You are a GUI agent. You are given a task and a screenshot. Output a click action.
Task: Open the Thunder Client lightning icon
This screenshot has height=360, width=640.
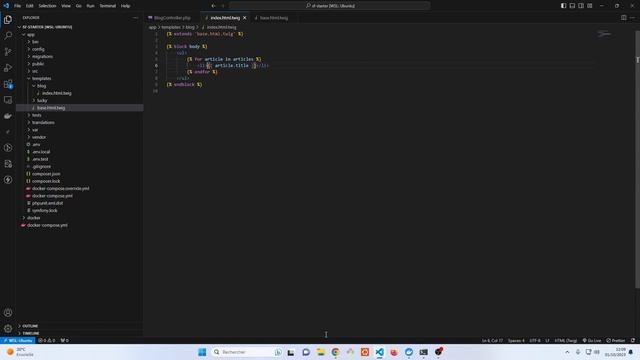point(8,180)
